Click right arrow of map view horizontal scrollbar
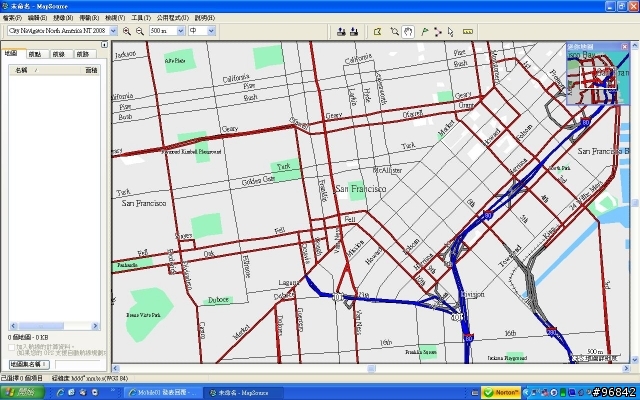Image resolution: width=640 pixels, height=400 pixels. (x=627, y=368)
